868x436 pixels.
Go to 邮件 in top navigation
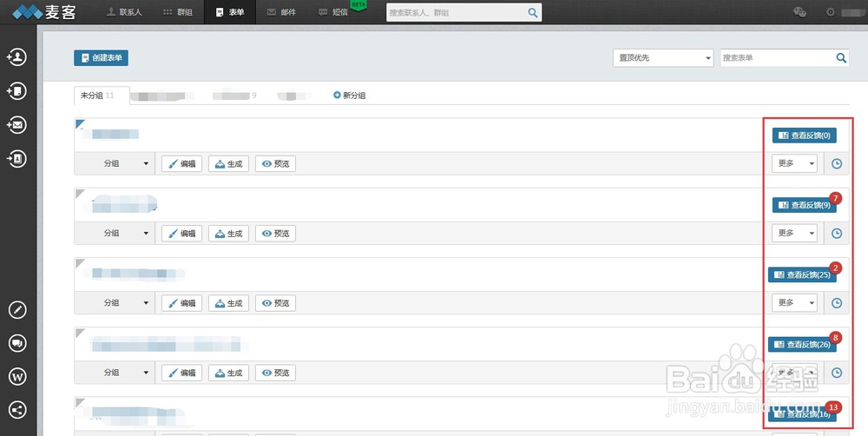(x=281, y=12)
